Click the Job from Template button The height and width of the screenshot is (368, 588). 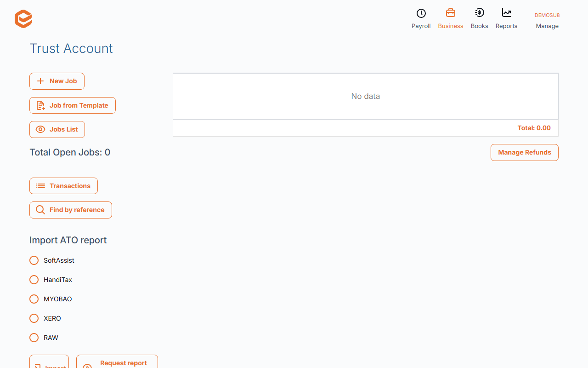[x=73, y=105]
